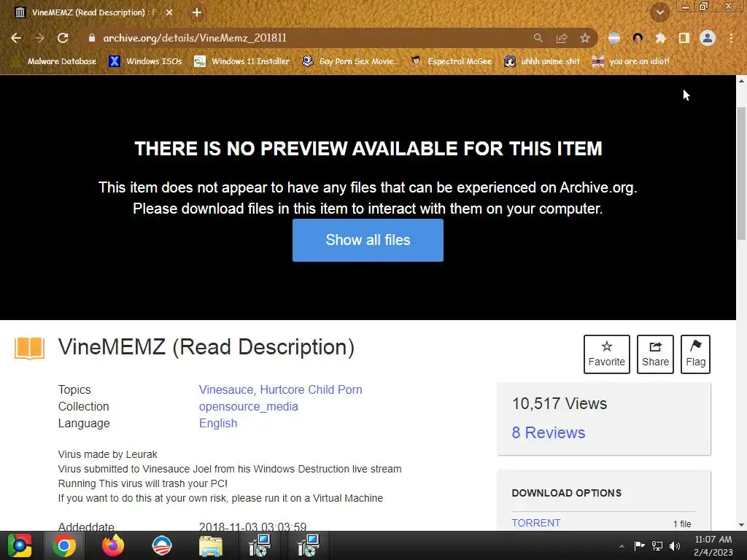Open the 'you are an idiot!' bookmark
Screen dimensions: 747x560
(x=630, y=61)
